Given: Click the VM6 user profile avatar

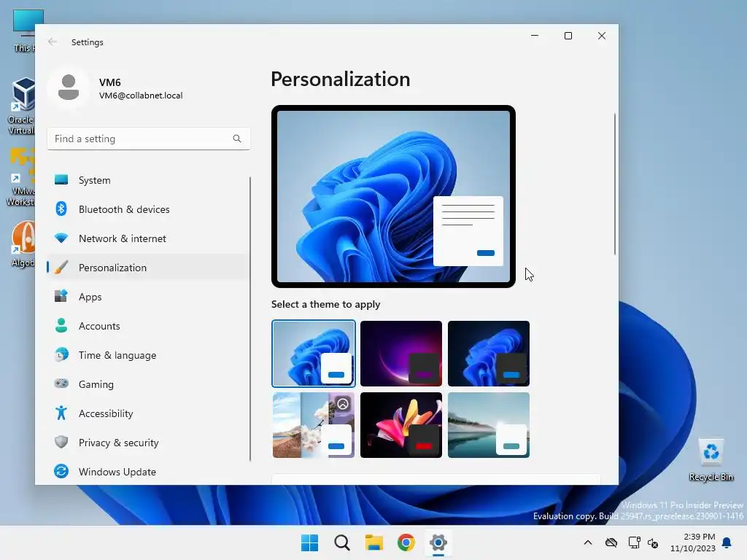Looking at the screenshot, I should pyautogui.click(x=69, y=87).
